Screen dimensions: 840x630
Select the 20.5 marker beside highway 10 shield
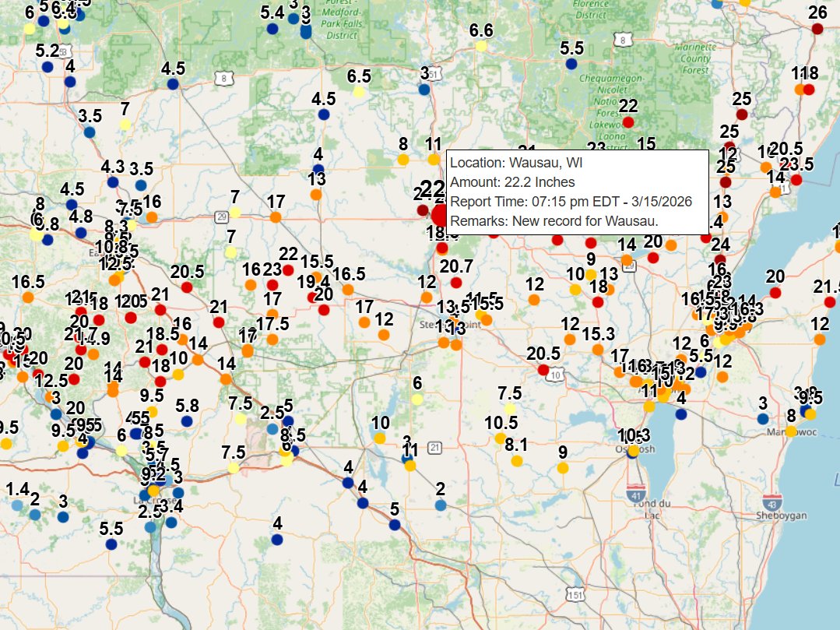[x=543, y=370]
